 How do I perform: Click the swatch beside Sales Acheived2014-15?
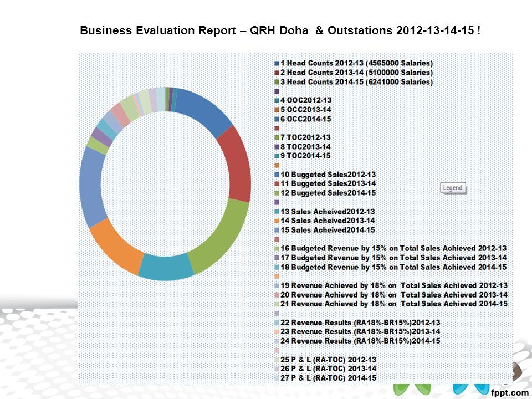tap(277, 230)
